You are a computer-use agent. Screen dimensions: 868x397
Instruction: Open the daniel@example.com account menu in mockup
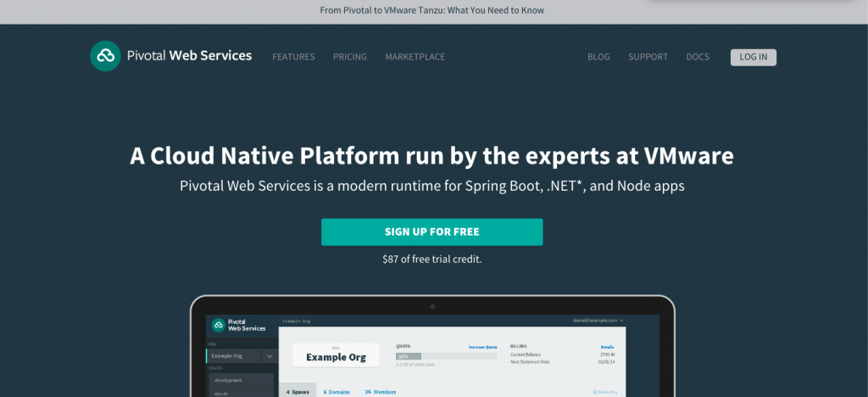(598, 320)
